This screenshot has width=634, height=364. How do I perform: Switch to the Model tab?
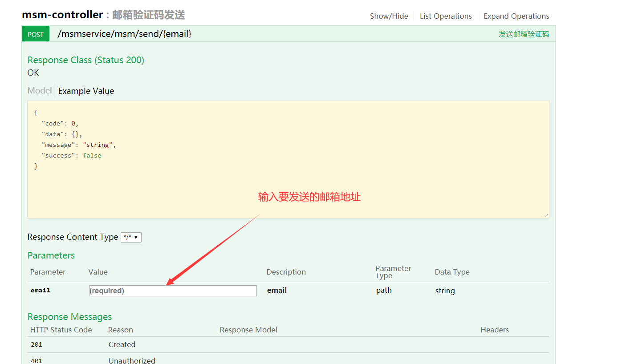(39, 91)
